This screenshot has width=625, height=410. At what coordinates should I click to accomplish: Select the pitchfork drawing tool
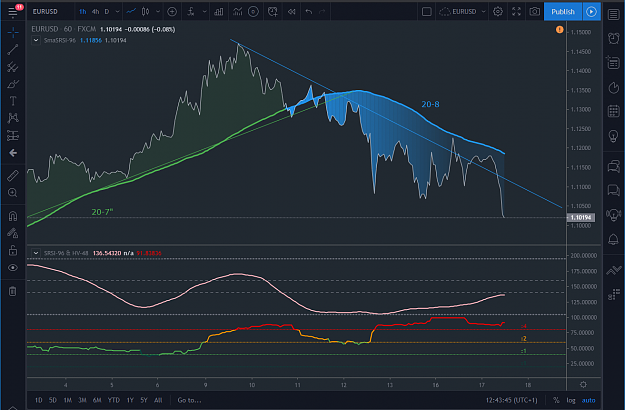pyautogui.click(x=13, y=67)
